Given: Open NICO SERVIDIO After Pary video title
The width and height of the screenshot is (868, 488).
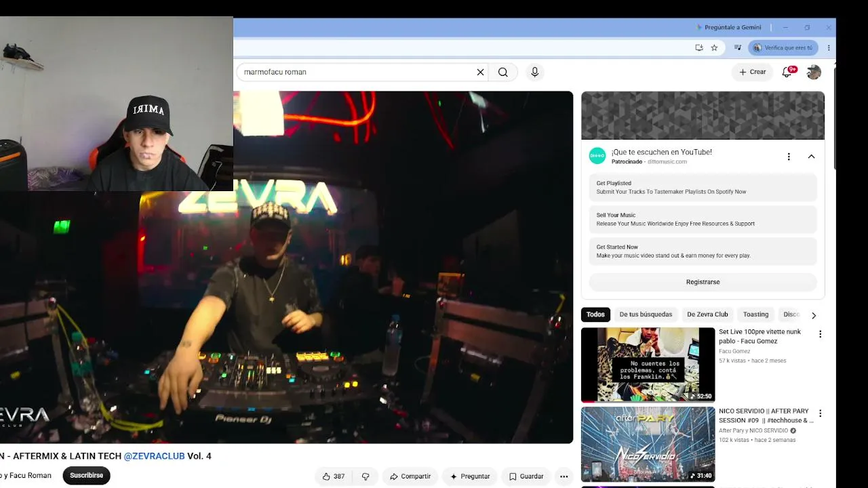Looking at the screenshot, I should tap(766, 415).
